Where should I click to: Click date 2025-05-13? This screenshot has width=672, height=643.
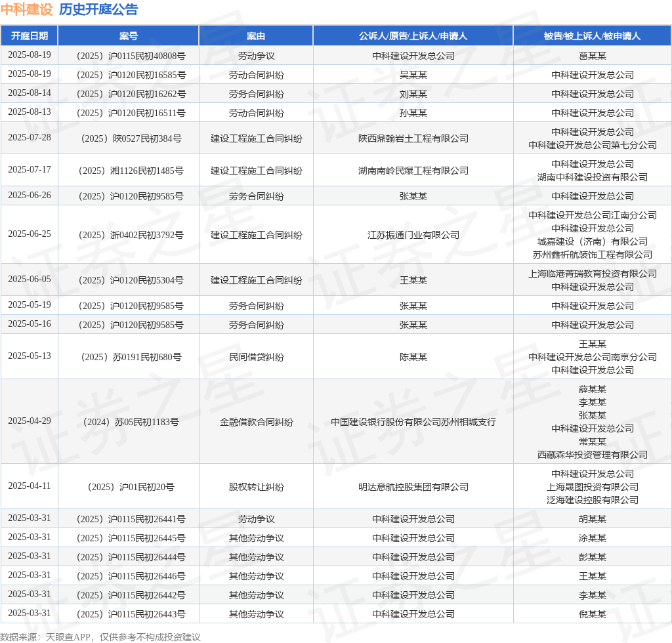(29, 356)
